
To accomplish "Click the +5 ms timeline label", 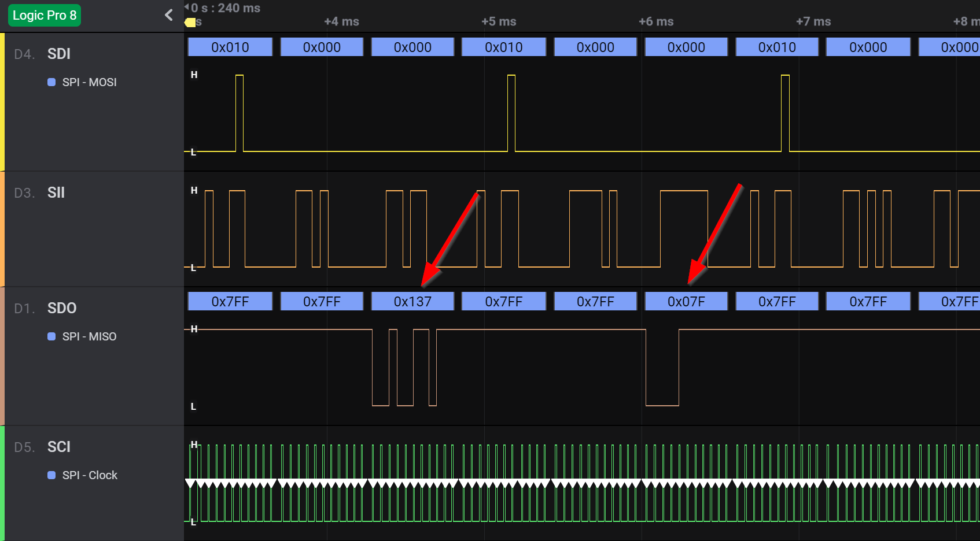I will (x=499, y=21).
